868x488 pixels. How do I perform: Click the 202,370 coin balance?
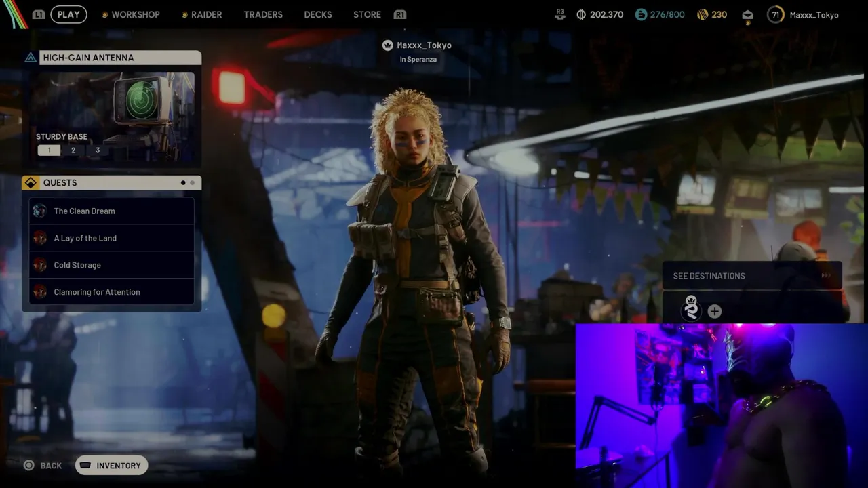606,14
